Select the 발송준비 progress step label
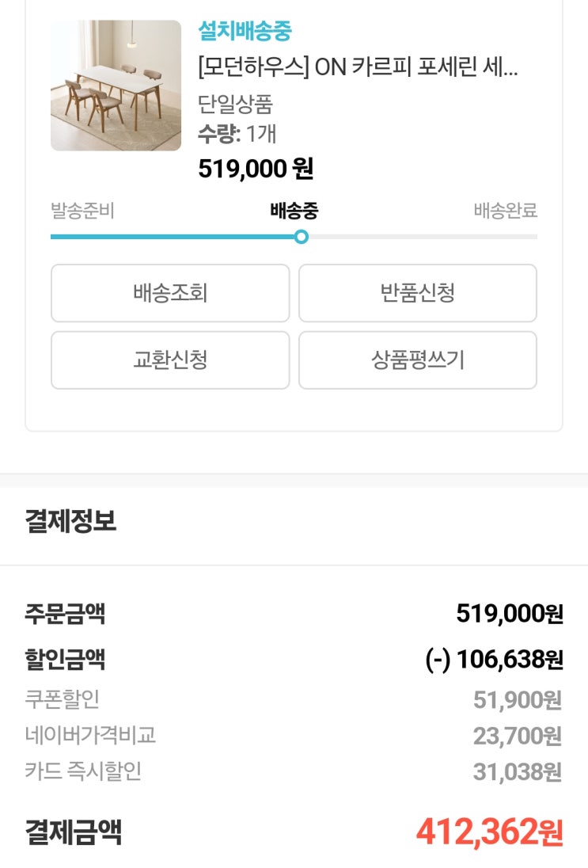 click(82, 211)
